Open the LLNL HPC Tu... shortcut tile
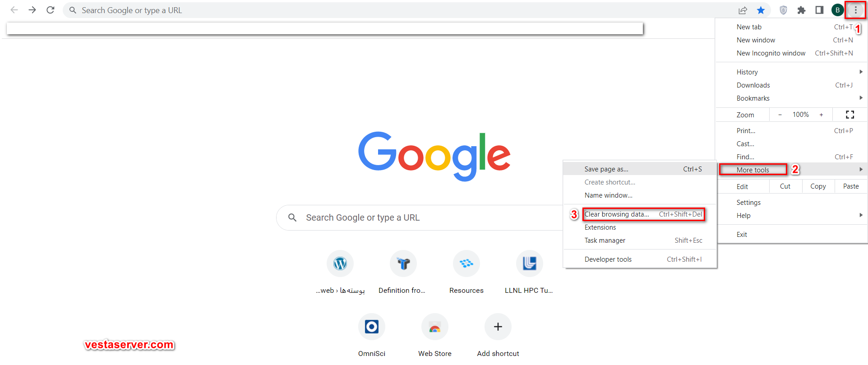The width and height of the screenshot is (868, 365). 530,263
